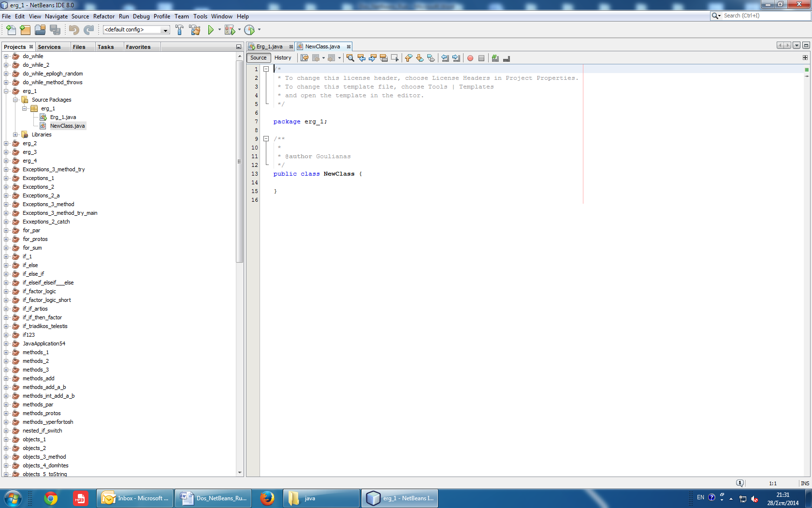
Task: Click the Find Previous Occurrence icon
Action: [x=362, y=58]
